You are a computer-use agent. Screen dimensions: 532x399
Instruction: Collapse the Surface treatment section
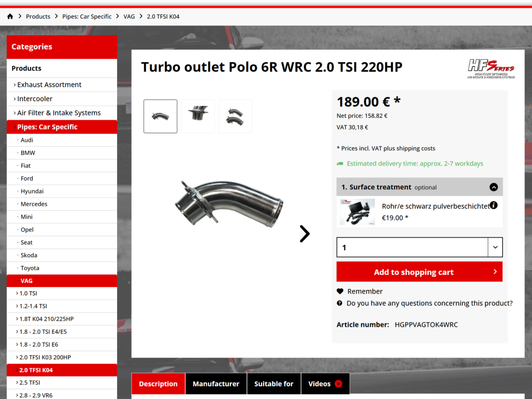[x=493, y=187]
